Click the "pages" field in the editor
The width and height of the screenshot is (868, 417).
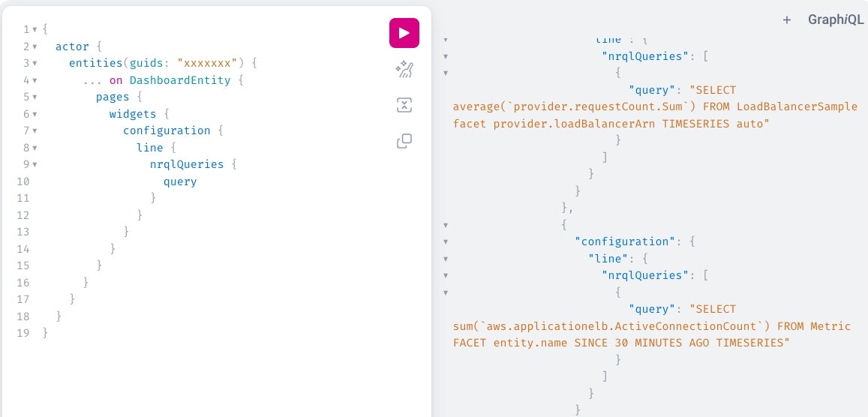pyautogui.click(x=113, y=97)
